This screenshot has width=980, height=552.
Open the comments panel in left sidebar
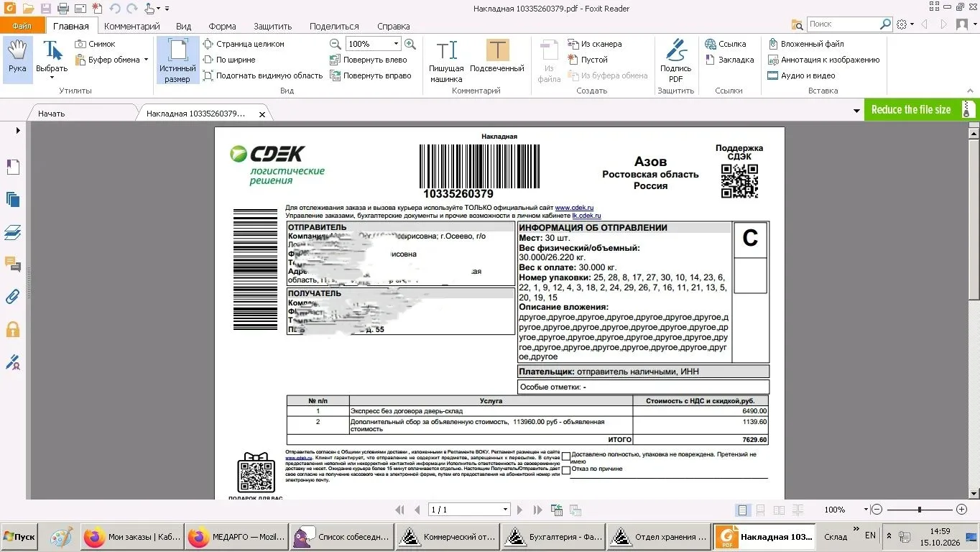tap(12, 264)
